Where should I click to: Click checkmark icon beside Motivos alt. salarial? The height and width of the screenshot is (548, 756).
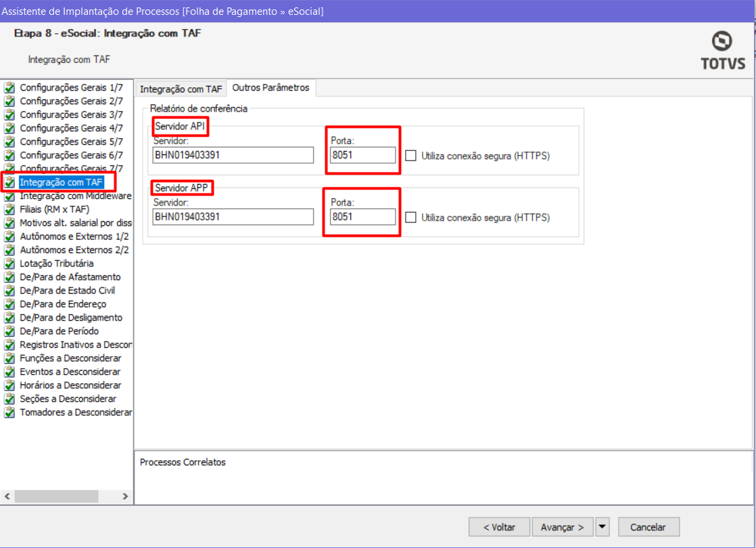(9, 223)
